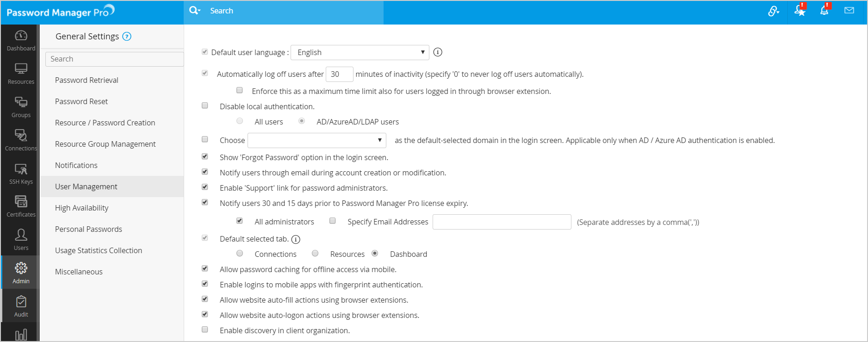
Task: Tick the Enable discovery in client organization checkbox
Action: pyautogui.click(x=205, y=330)
